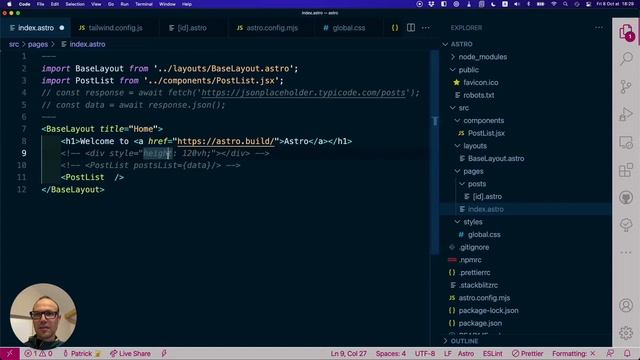640x360 pixels.
Task: Open notifications bell in status bar
Action: 627,353
